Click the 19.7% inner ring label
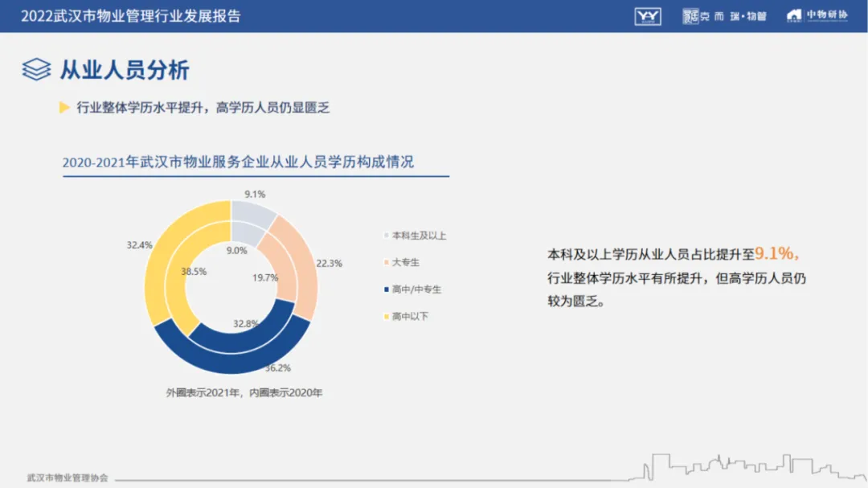868x488 pixels. tap(265, 277)
